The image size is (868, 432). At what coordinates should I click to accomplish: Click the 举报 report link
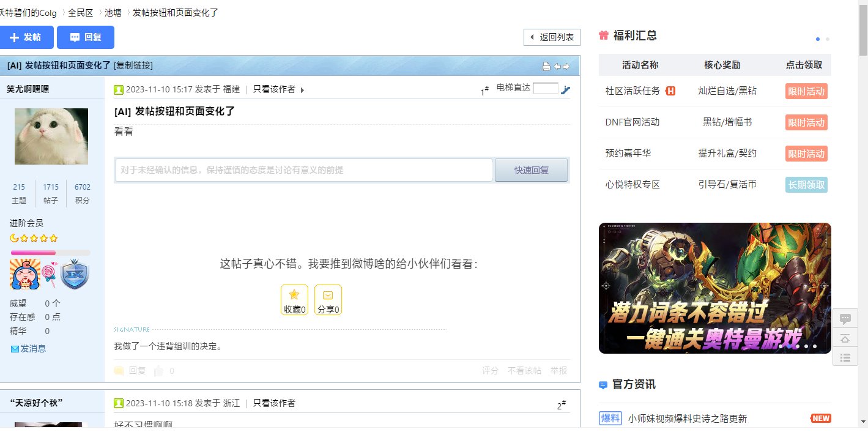(558, 370)
